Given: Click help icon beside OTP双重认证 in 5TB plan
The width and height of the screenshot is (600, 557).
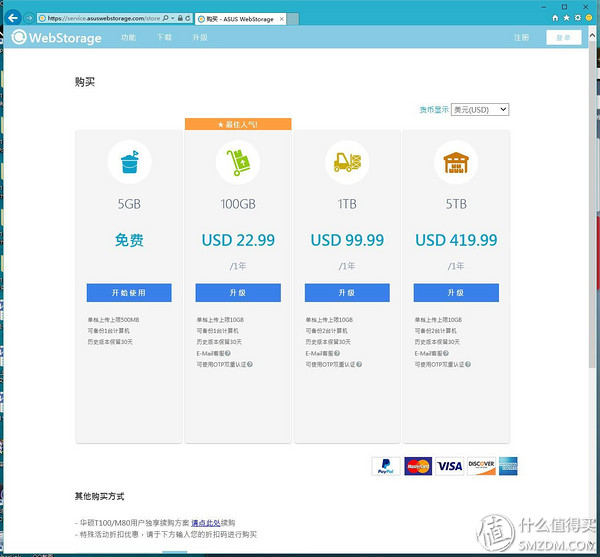Looking at the screenshot, I should click(468, 364).
